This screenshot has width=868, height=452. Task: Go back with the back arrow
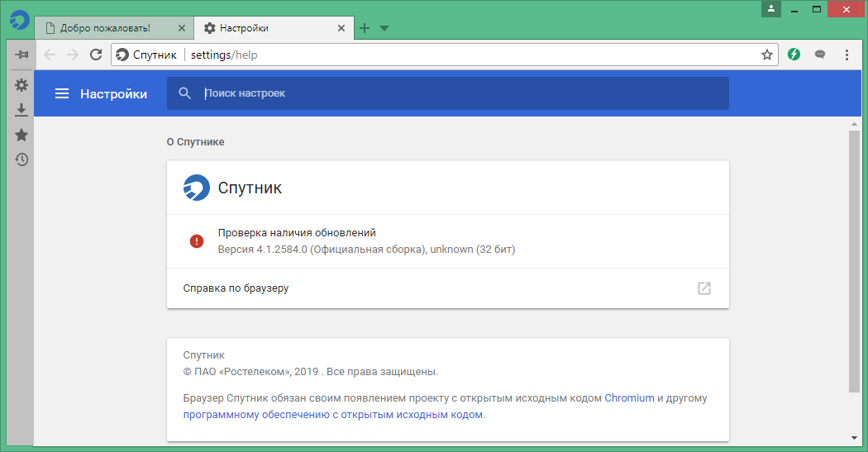pyautogui.click(x=50, y=55)
